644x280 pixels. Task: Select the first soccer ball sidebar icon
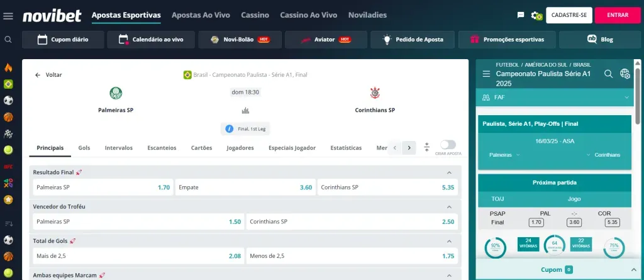click(x=8, y=100)
